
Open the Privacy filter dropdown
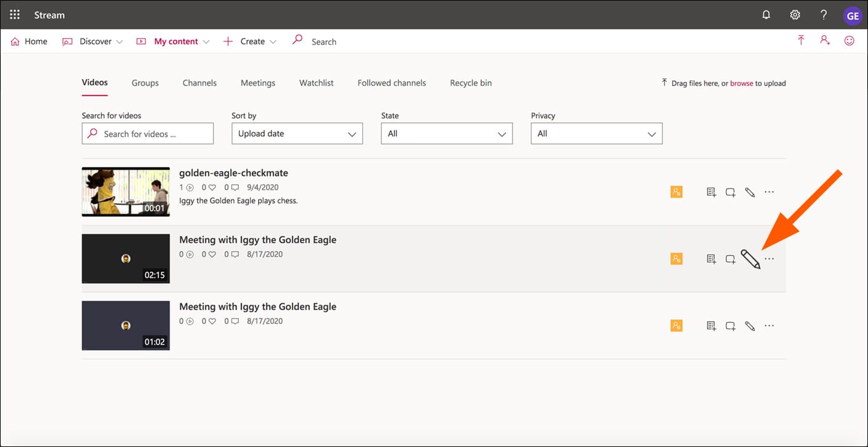tap(596, 133)
